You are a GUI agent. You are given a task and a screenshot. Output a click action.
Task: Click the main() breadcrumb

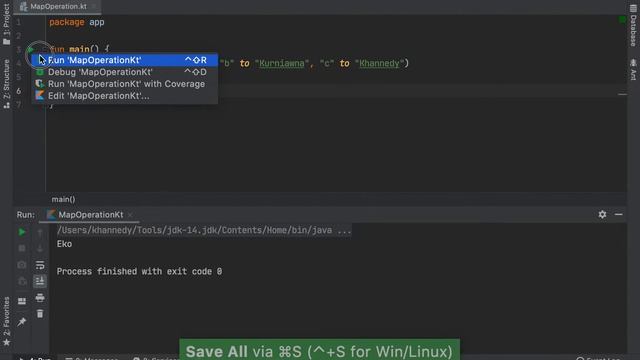[63, 199]
